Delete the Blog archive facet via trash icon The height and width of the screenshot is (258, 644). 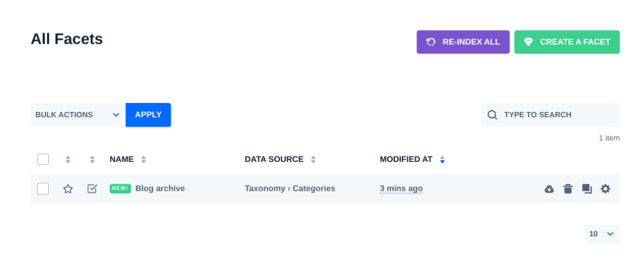coord(568,189)
